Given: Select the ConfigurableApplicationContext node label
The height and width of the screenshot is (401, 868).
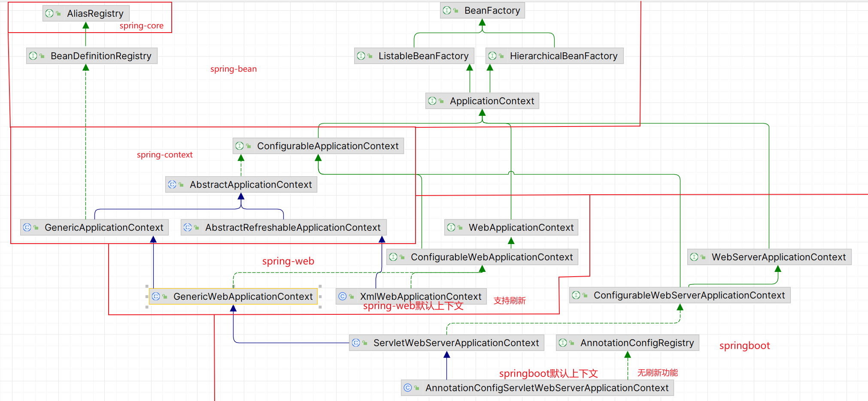Looking at the screenshot, I should (328, 146).
